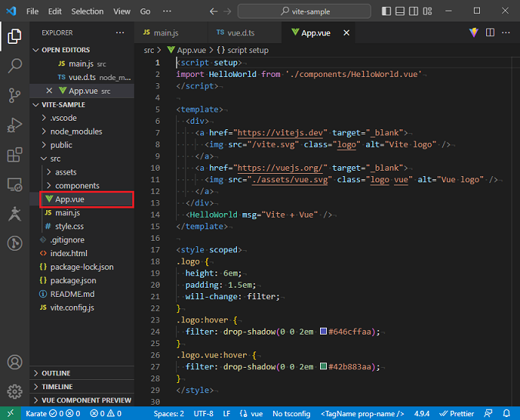This screenshot has height=420, width=520.
Task: Toggle primary side bar visibility
Action: (386, 12)
